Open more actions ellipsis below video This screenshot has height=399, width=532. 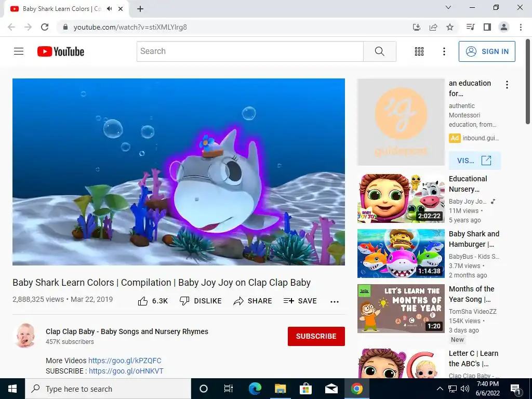coord(335,302)
